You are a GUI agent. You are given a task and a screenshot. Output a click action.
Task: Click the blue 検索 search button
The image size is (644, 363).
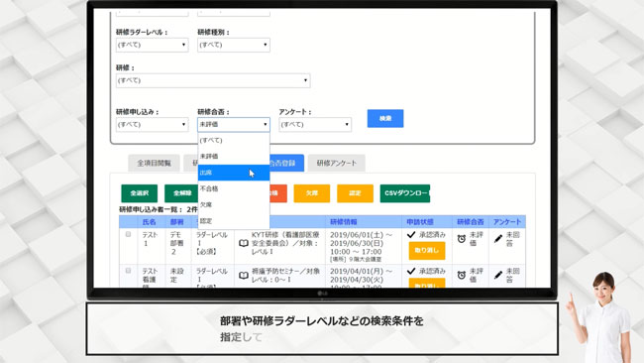pyautogui.click(x=385, y=118)
